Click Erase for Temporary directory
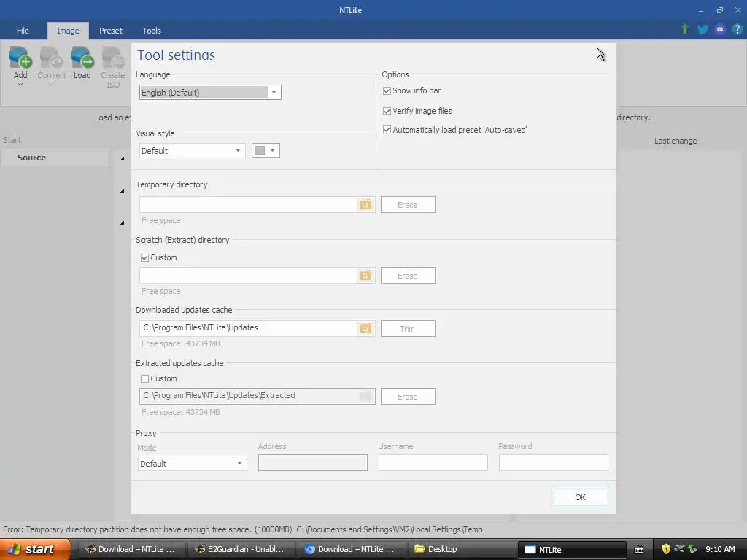 [408, 205]
